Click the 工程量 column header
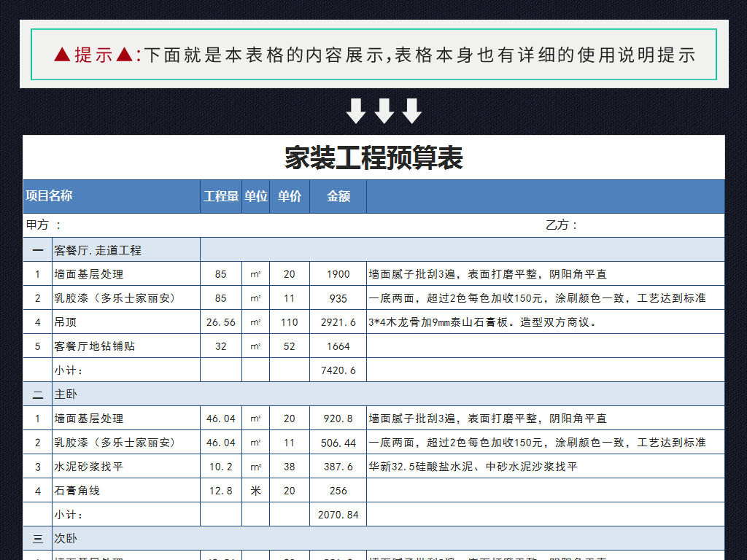Viewport: 747px width, 560px height. point(220,196)
